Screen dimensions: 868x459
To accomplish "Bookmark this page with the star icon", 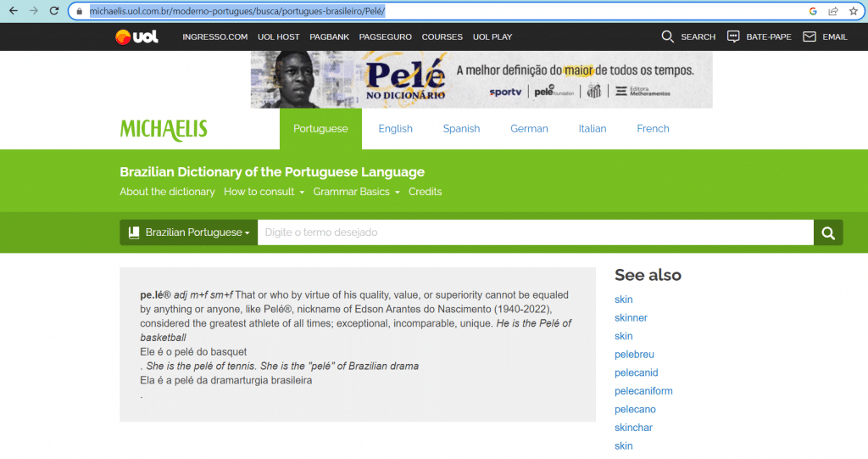I will (853, 11).
